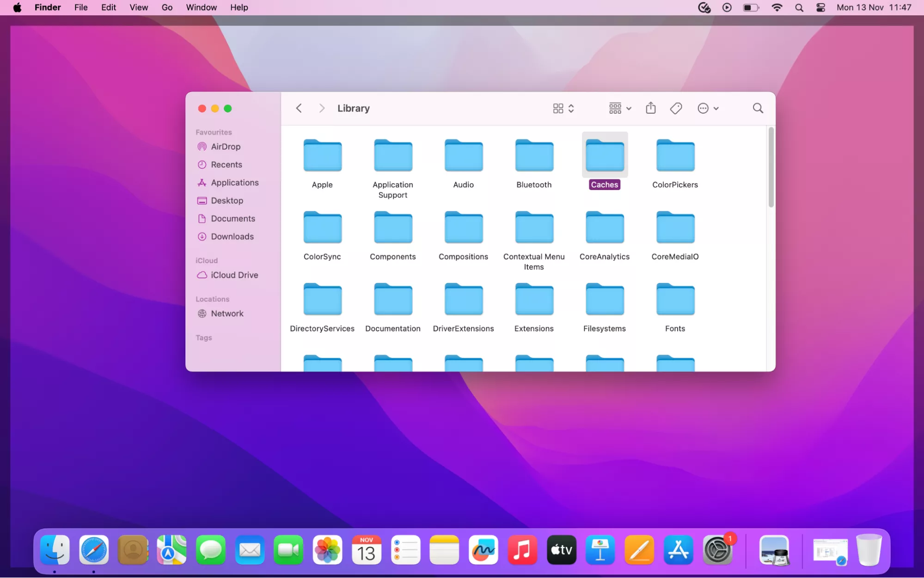924x578 pixels.
Task: Click the back navigation arrow
Action: point(299,108)
